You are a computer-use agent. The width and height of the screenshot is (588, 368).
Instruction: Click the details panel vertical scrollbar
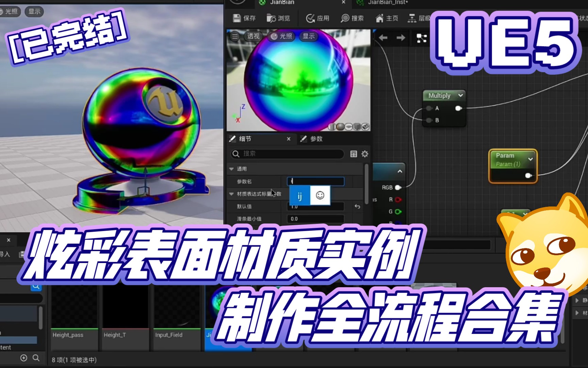pos(366,184)
